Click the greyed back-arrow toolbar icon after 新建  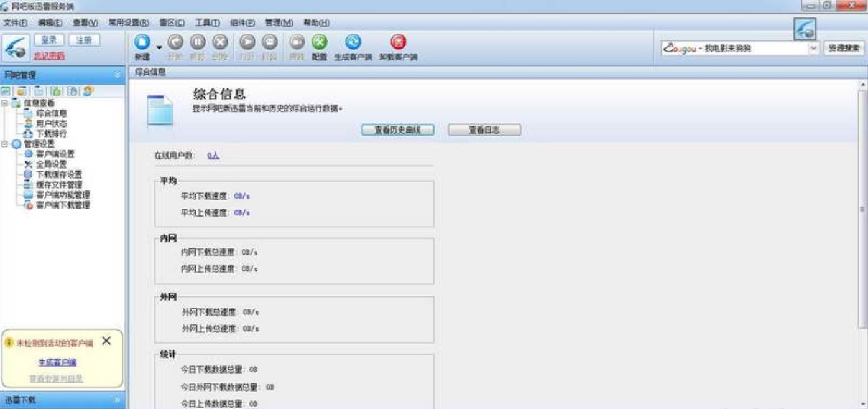(175, 42)
